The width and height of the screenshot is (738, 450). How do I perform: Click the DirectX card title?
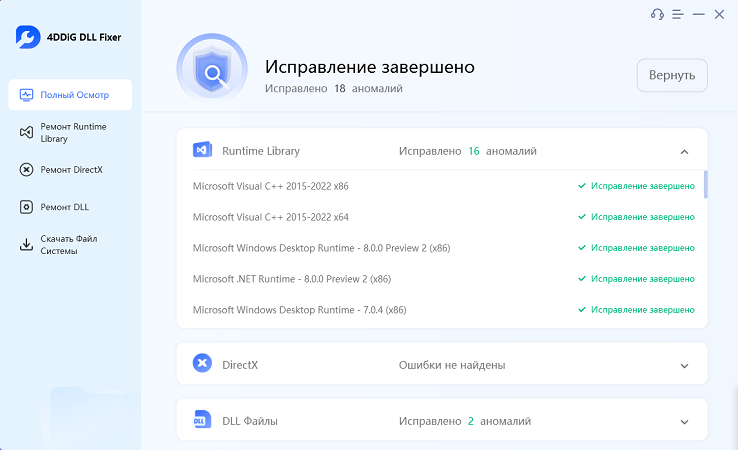240,365
